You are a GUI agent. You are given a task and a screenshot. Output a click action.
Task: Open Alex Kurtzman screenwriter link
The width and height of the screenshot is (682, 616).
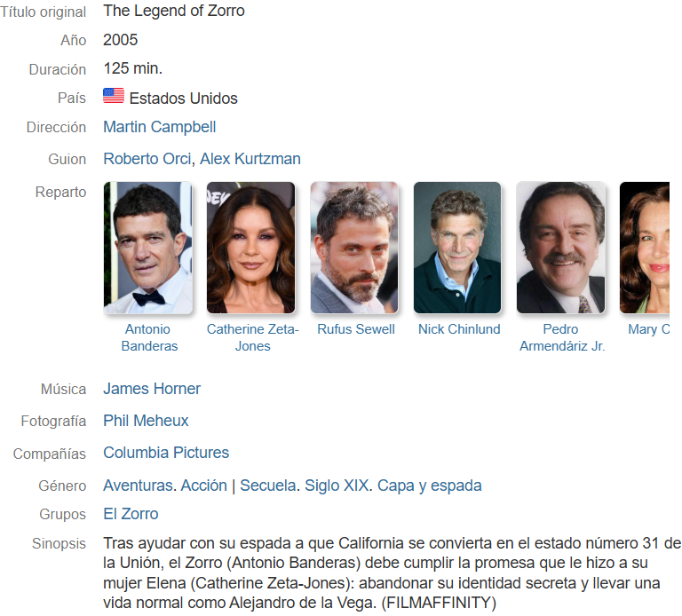(x=250, y=159)
